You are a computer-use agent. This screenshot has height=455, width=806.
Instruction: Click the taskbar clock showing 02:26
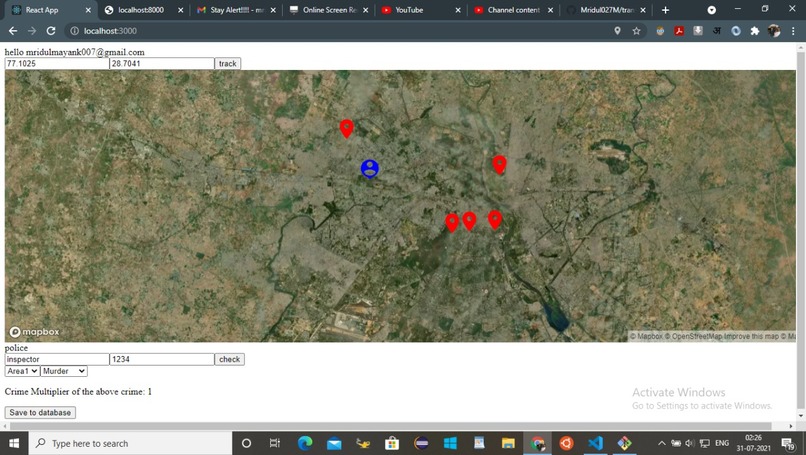pos(753,443)
